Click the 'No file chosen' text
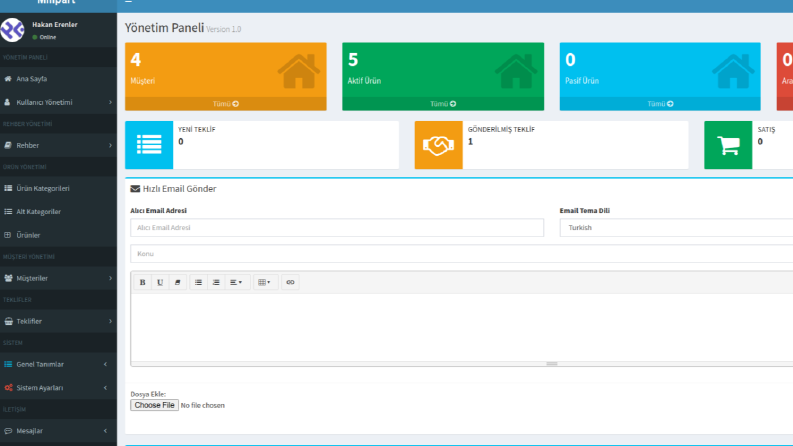This screenshot has width=793, height=446. [x=202, y=405]
